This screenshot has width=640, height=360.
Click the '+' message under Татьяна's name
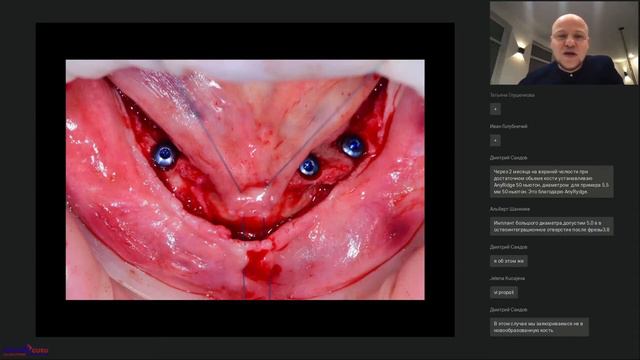(x=495, y=109)
